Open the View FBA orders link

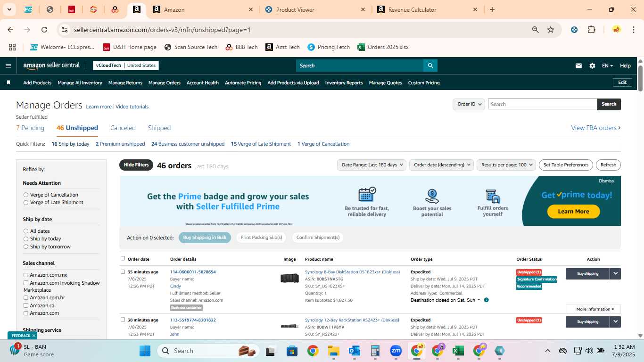[x=596, y=128]
